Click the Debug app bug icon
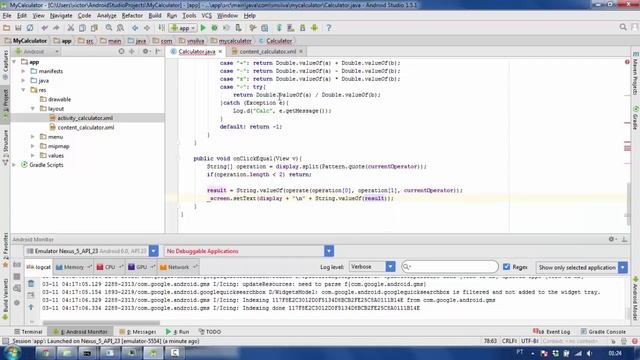This screenshot has width=640, height=360. tap(214, 28)
